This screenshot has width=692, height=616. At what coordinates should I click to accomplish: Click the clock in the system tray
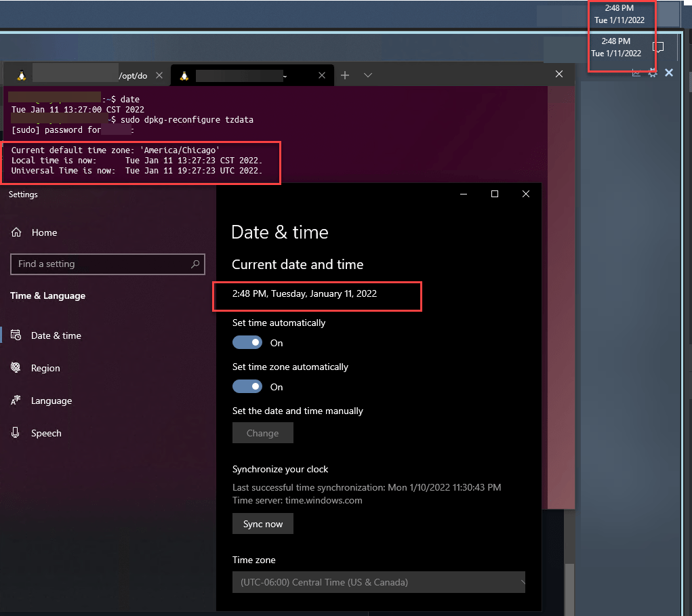pyautogui.click(x=621, y=14)
